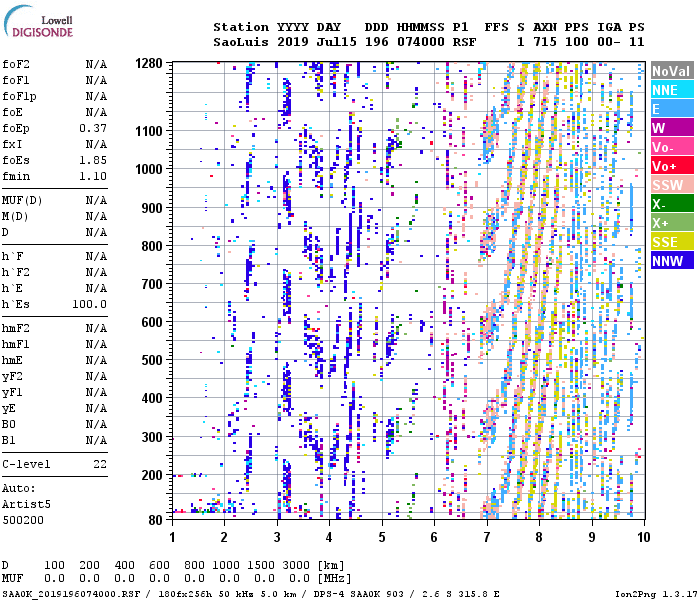Click the 7 MHz frequency axis label
This screenshot has height=600, width=700.
[487, 537]
